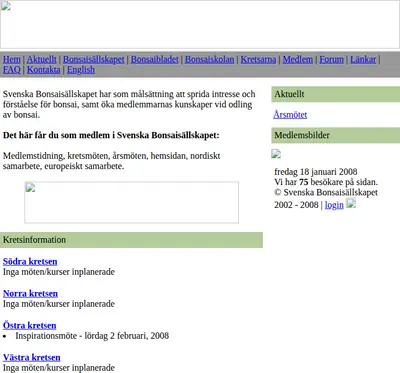Click the bold heading about membership benefits
Screen dimensions: 400x373
click(111, 135)
